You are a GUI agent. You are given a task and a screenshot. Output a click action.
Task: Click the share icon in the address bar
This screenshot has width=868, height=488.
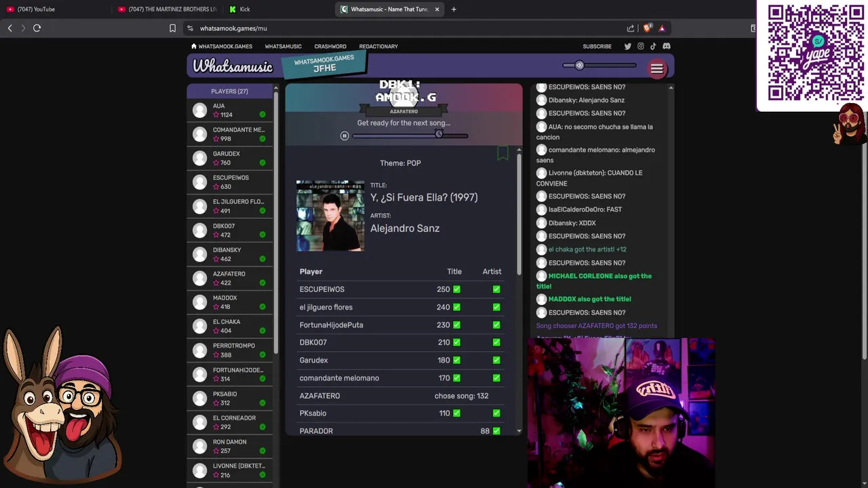631,28
